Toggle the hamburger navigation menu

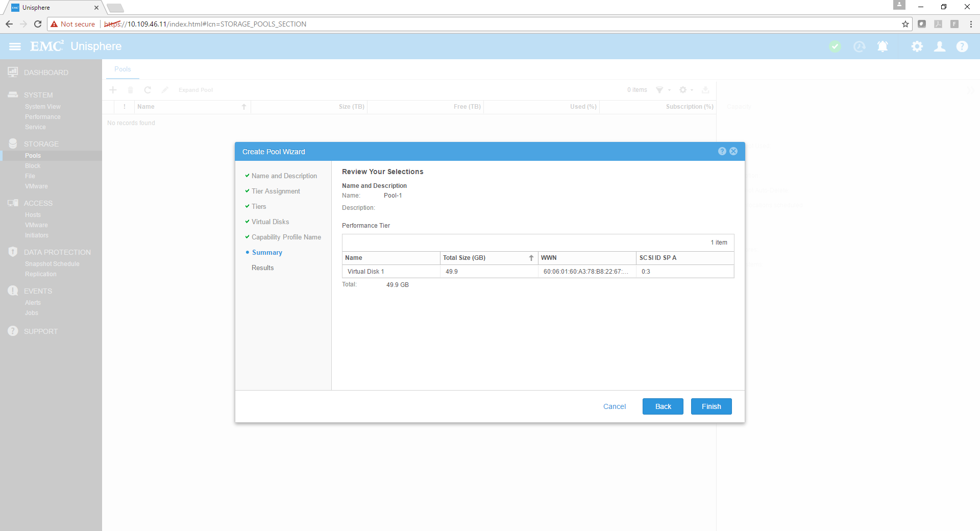tap(15, 46)
